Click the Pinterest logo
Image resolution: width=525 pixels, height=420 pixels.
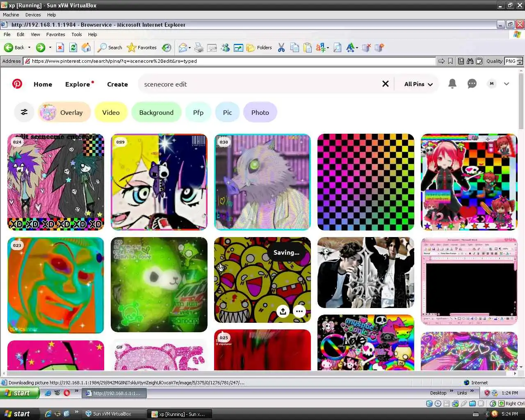coord(17,84)
